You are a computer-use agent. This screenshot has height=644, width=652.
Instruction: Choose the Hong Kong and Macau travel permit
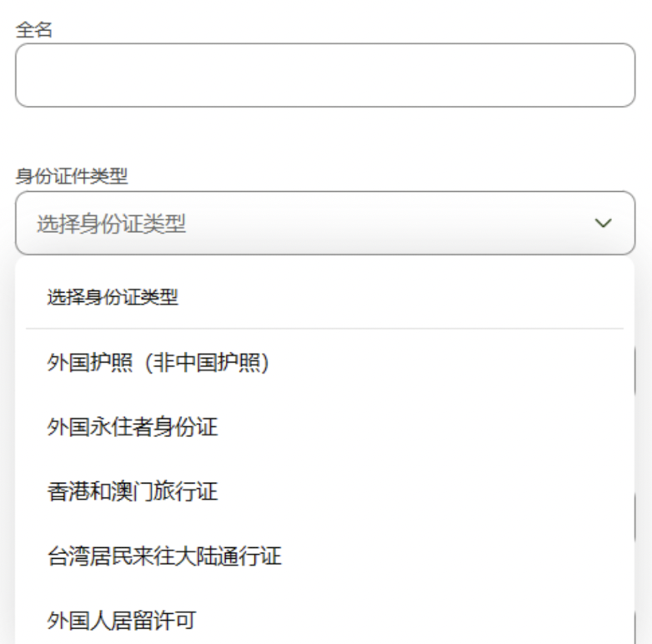tap(133, 491)
